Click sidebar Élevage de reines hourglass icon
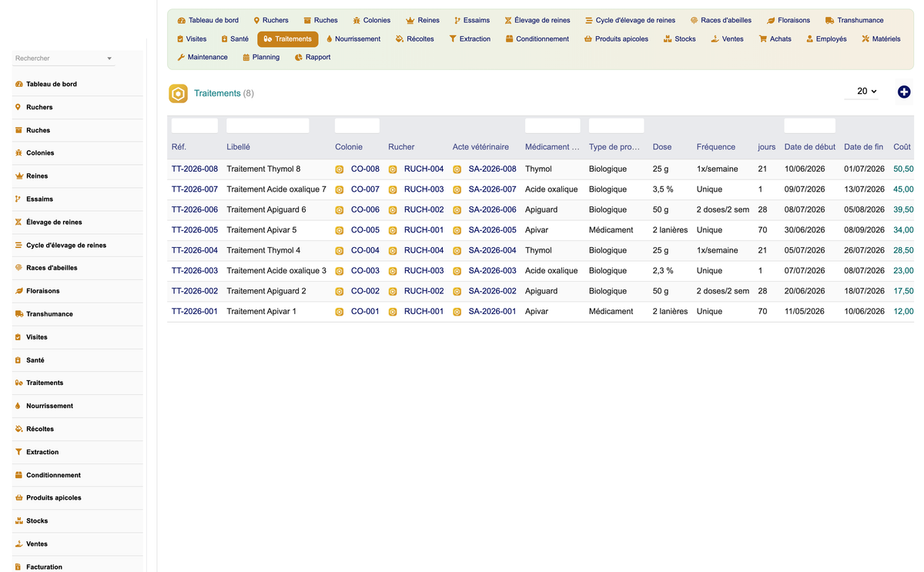924x572 pixels. coord(18,222)
